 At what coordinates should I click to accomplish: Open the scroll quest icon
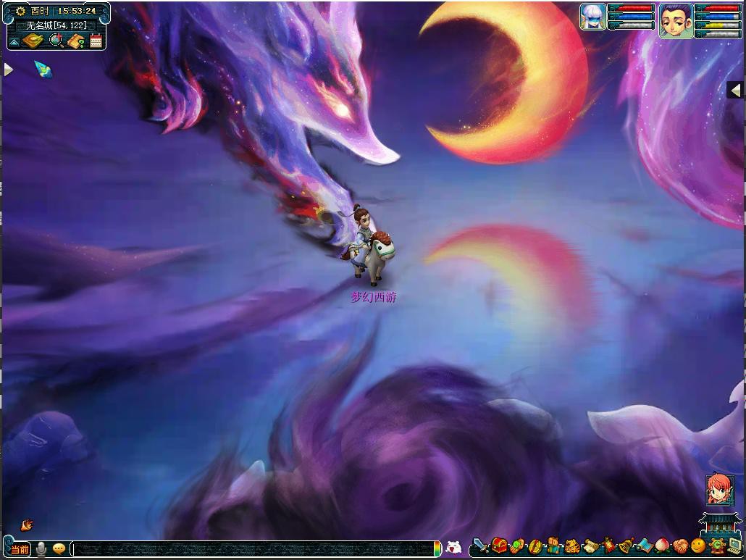point(590,546)
